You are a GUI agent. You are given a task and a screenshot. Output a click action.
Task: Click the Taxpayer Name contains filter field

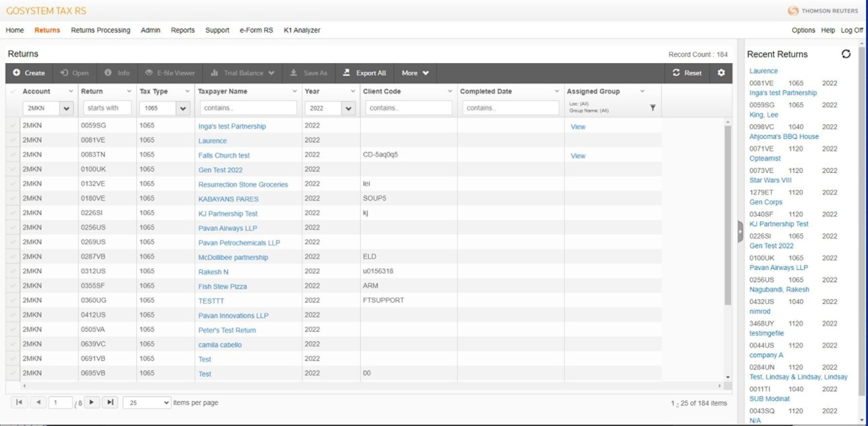[248, 108]
